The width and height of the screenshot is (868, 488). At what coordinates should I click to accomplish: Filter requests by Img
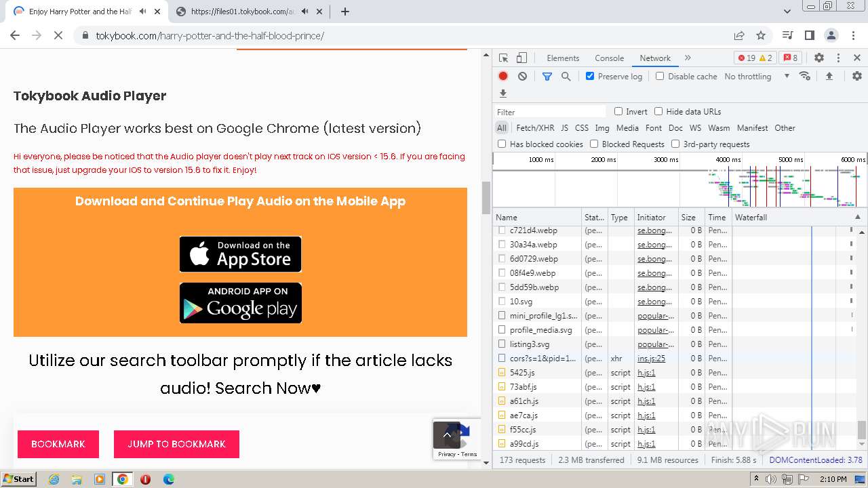click(x=602, y=127)
